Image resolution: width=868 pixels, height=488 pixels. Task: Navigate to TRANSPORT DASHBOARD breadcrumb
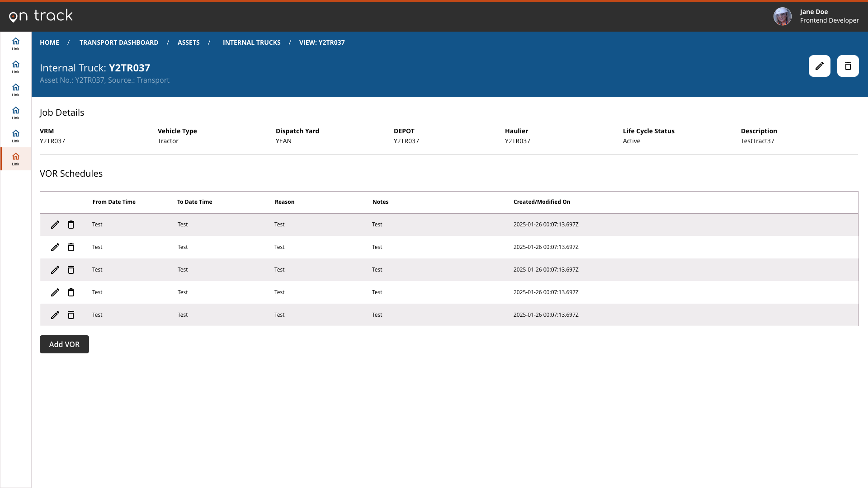point(118,42)
